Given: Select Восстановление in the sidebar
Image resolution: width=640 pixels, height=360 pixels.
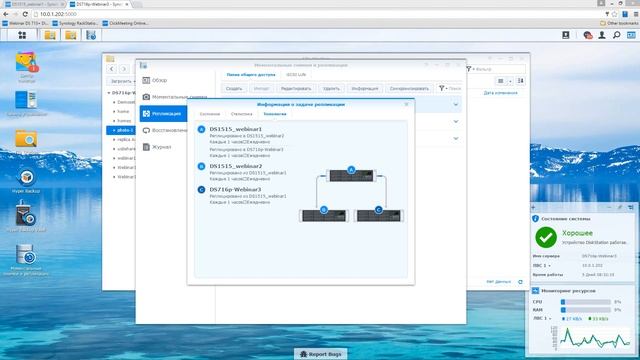Looking at the screenshot, I should coord(164,130).
